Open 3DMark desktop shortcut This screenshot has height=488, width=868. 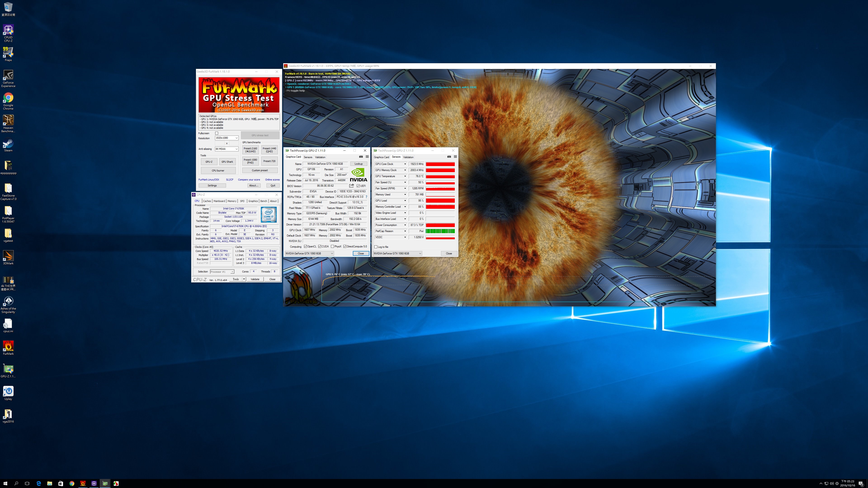point(8,257)
